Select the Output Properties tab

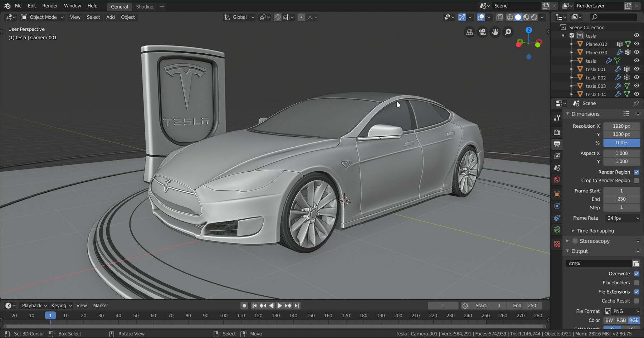[557, 144]
